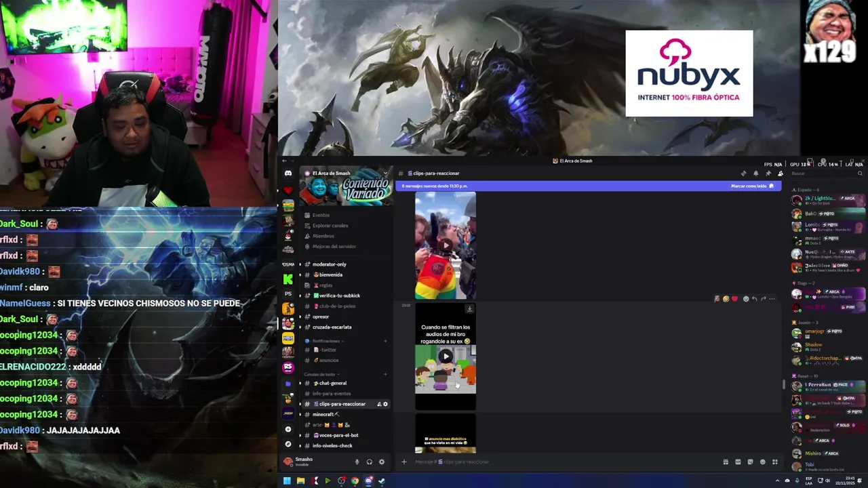This screenshot has width=868, height=488.
Task: Open threads icon in channel header
Action: click(743, 174)
